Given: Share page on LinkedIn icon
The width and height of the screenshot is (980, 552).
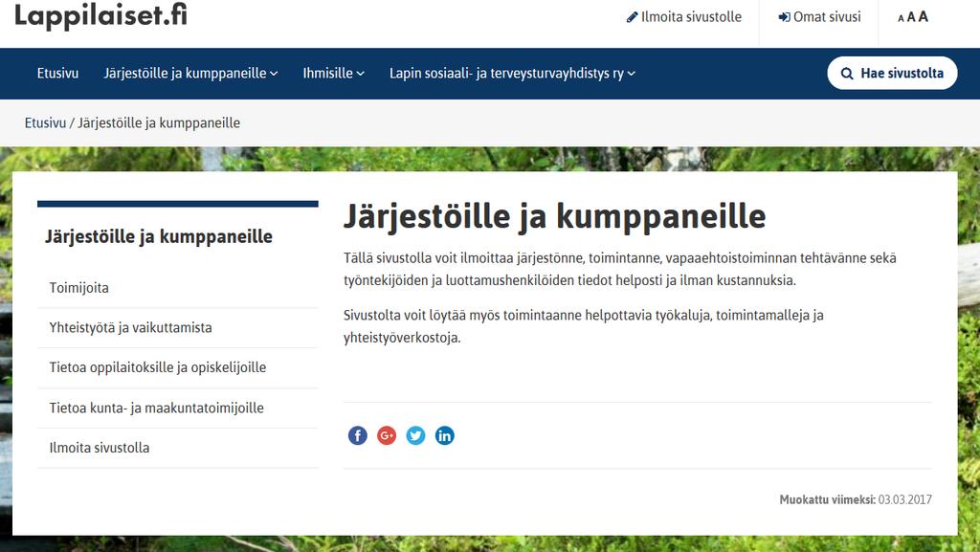Looking at the screenshot, I should pyautogui.click(x=445, y=435).
